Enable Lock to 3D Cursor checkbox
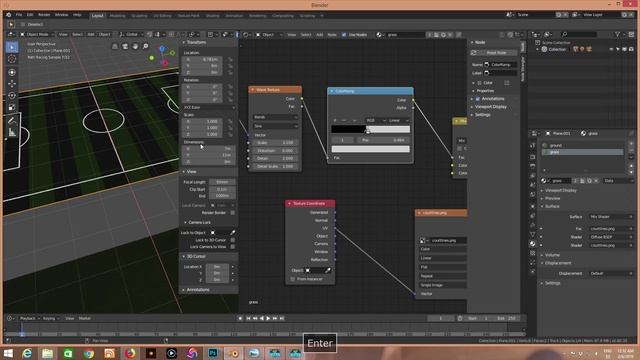Viewport: 640px width, 360px height. [x=233, y=240]
